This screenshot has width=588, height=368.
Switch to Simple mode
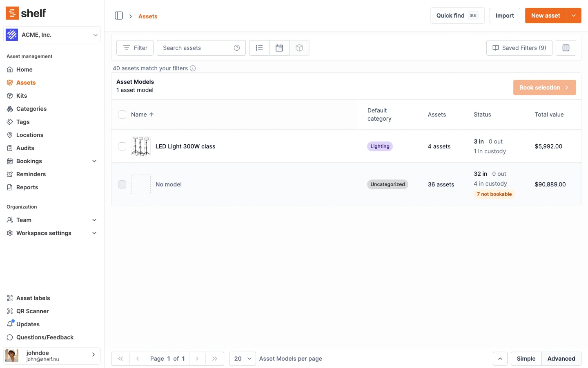pos(526,359)
